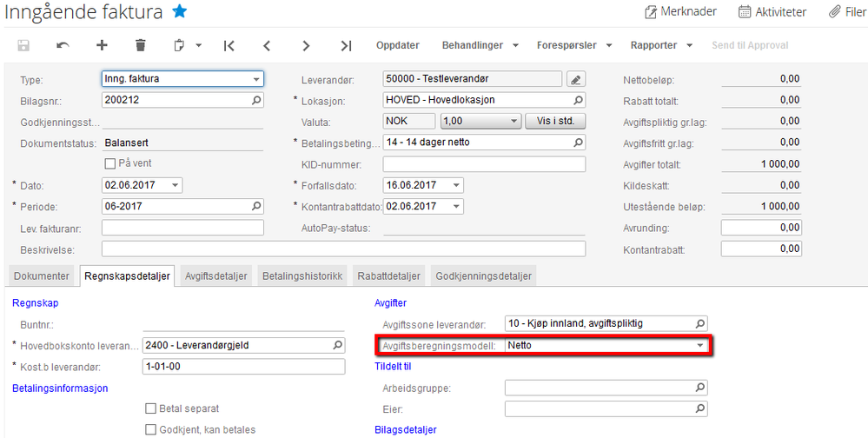This screenshot has width=868, height=438.
Task: Switch to the Avgiftsdetaljer tab
Action: coord(216,276)
